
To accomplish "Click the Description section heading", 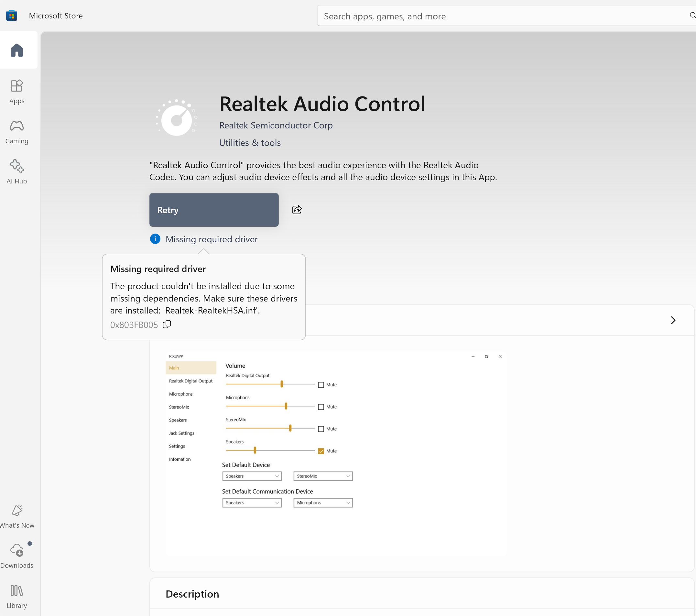I will point(192,594).
